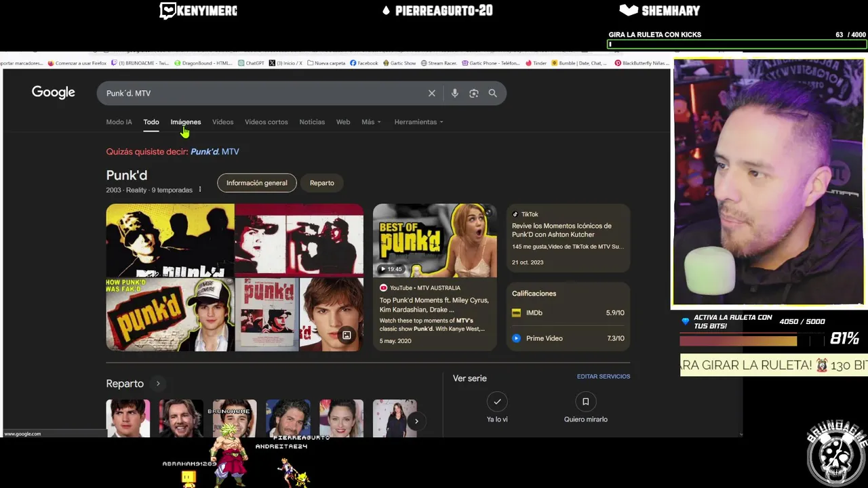
Task: Expand Reparto section with the arrow
Action: [x=158, y=384]
